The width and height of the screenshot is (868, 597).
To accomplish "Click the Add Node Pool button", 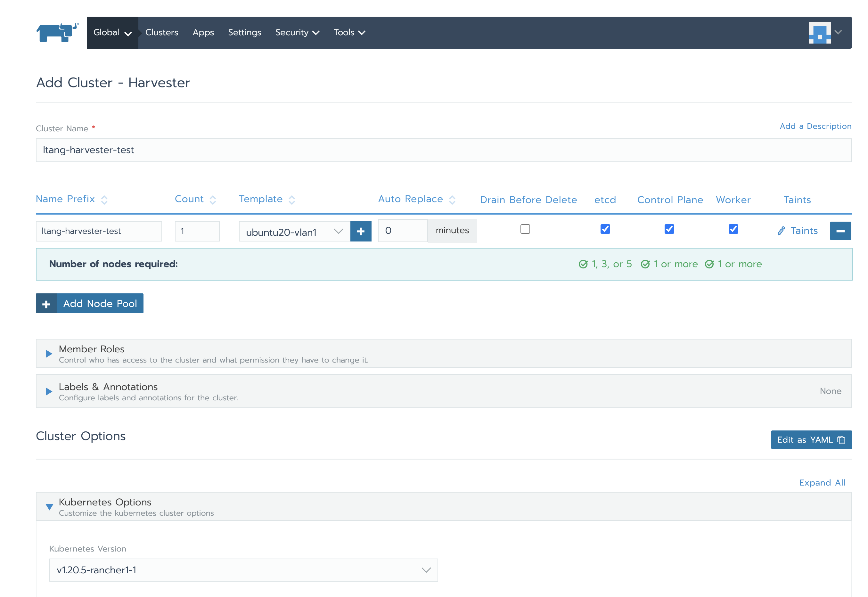I will click(89, 303).
